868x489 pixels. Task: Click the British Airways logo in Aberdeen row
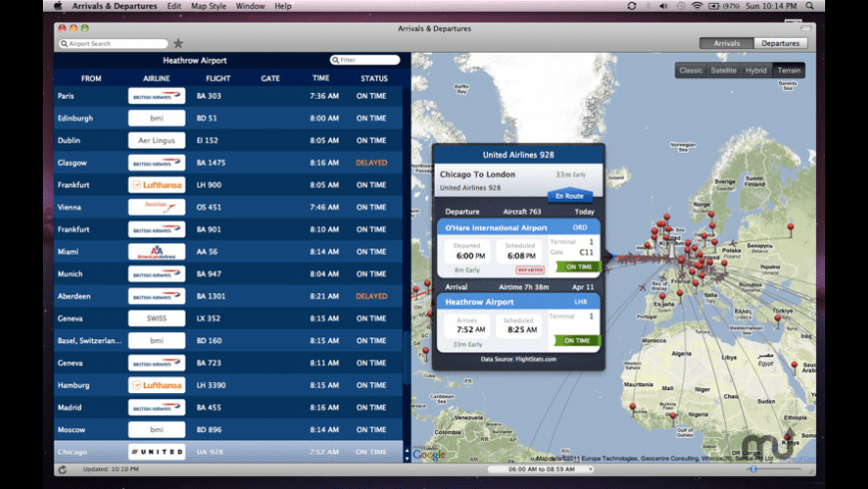coord(157,296)
